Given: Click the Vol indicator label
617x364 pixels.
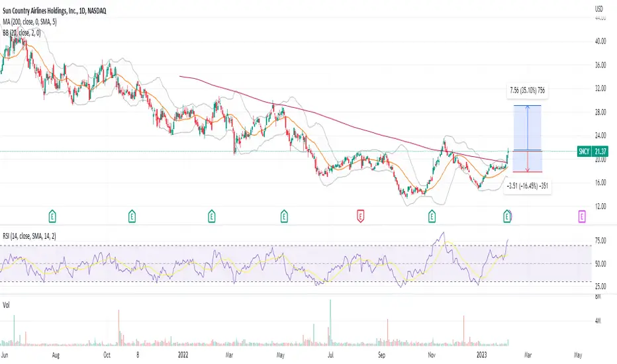Looking at the screenshot, I should [7, 305].
